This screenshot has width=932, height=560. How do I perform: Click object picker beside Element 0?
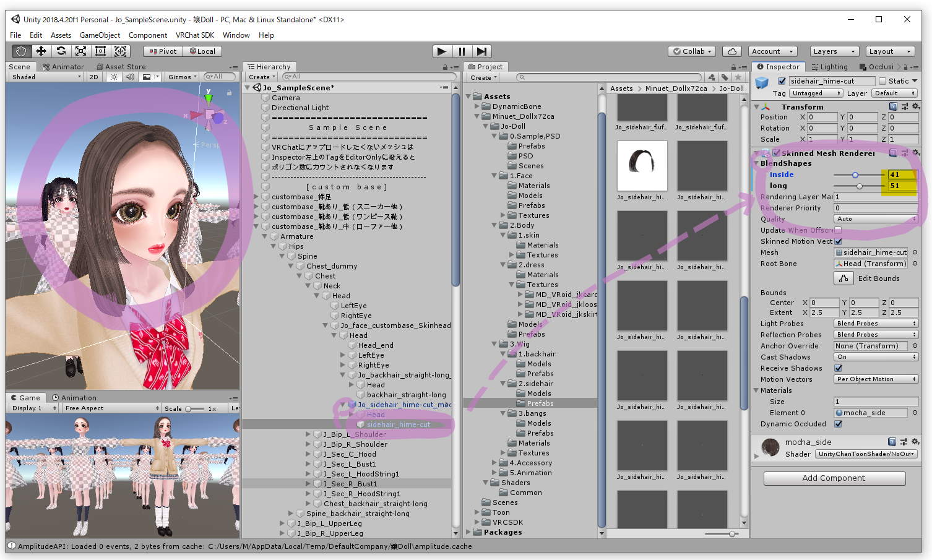(x=915, y=413)
